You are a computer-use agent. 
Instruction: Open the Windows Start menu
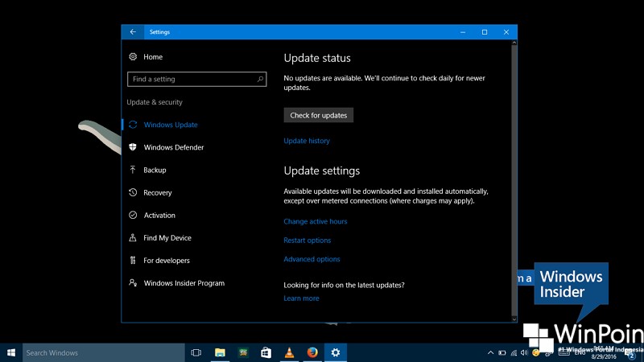11,352
